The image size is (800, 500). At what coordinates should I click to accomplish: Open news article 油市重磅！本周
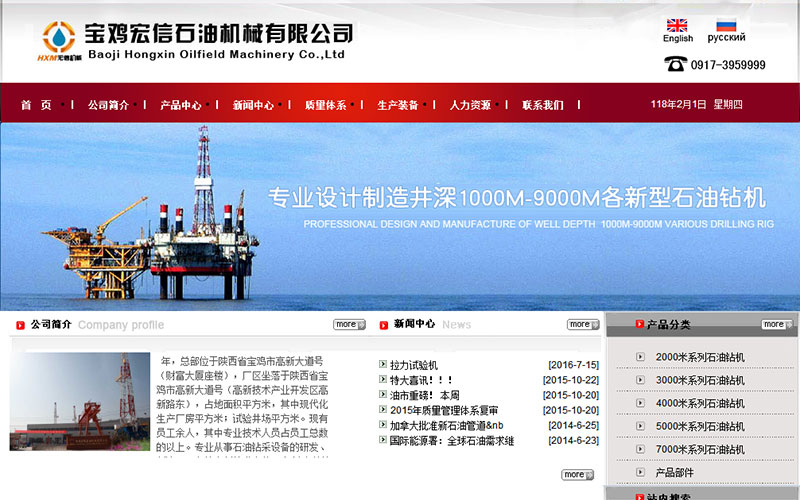coord(424,395)
